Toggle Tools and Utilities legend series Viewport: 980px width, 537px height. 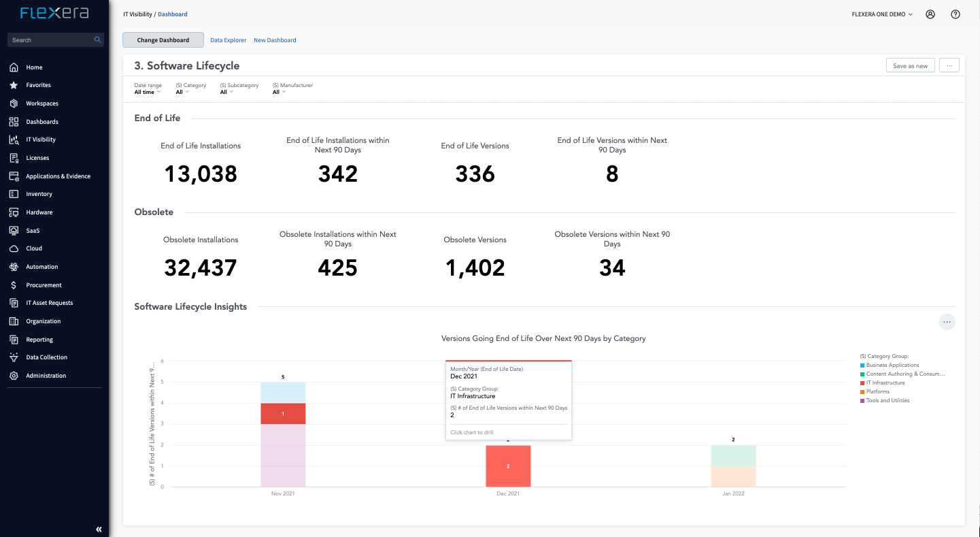click(x=887, y=400)
